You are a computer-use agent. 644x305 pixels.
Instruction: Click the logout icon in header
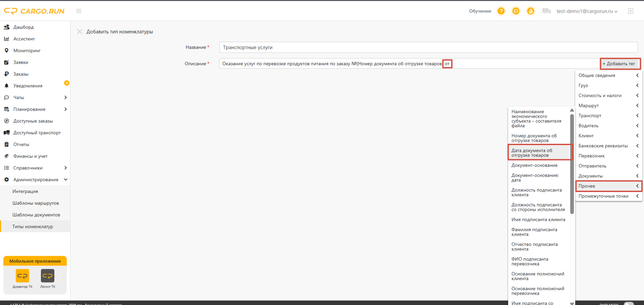[x=631, y=11]
